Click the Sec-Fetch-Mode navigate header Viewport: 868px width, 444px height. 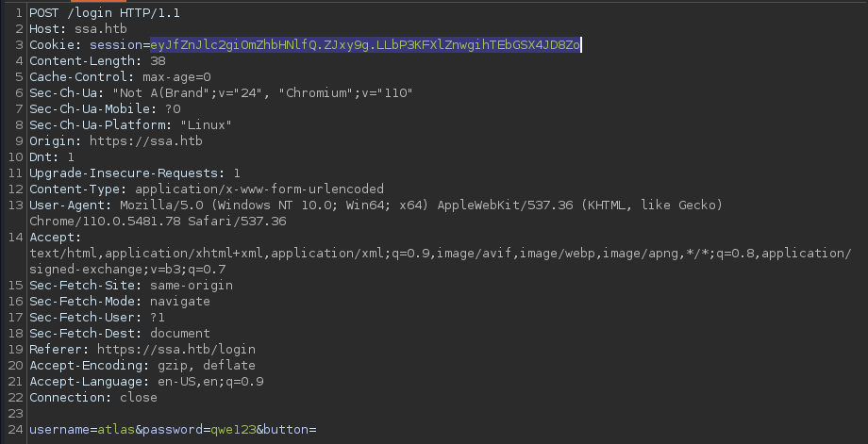click(120, 302)
